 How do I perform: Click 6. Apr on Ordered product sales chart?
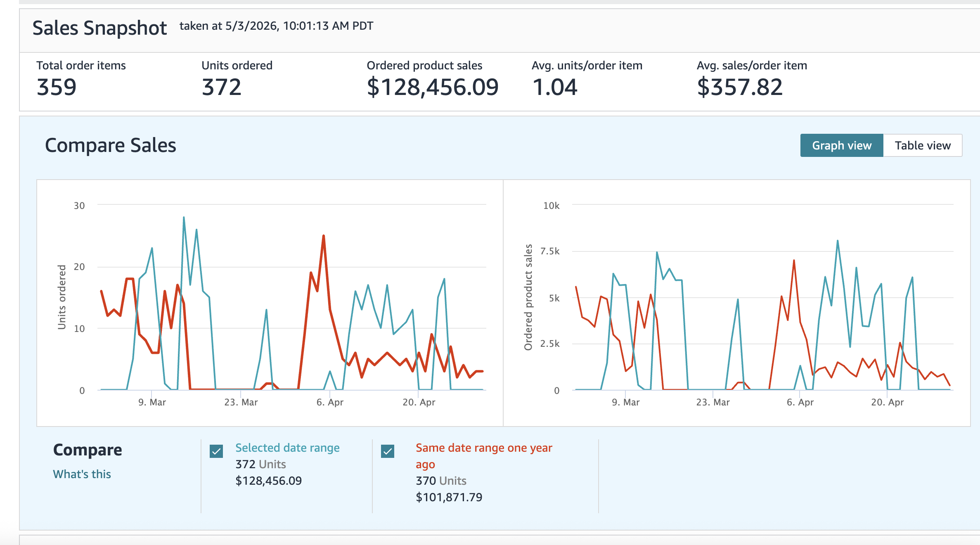click(x=800, y=402)
